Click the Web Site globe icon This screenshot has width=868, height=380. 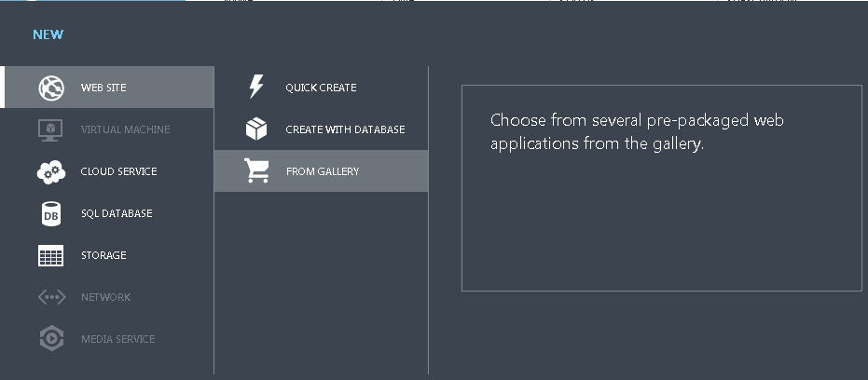point(50,88)
